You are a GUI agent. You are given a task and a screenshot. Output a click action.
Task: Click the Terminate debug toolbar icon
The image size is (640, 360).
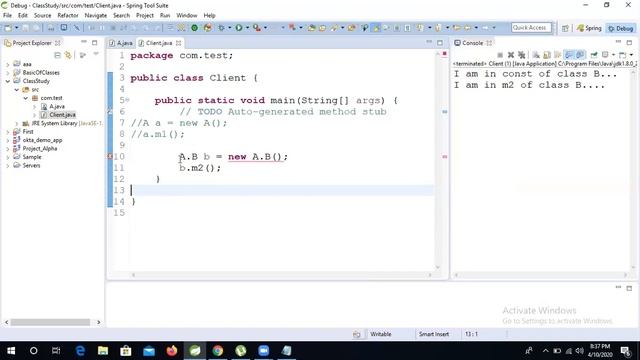tap(113, 28)
